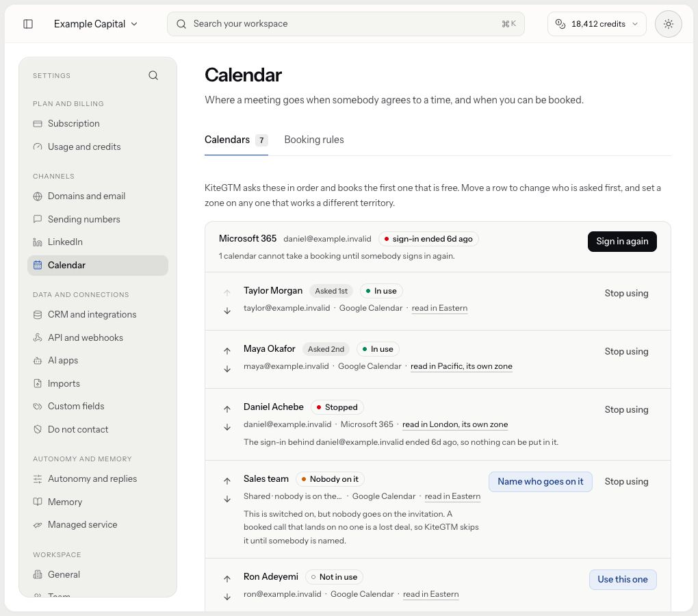Open Subscription settings
The height and width of the screenshot is (616, 698).
[x=98, y=124]
